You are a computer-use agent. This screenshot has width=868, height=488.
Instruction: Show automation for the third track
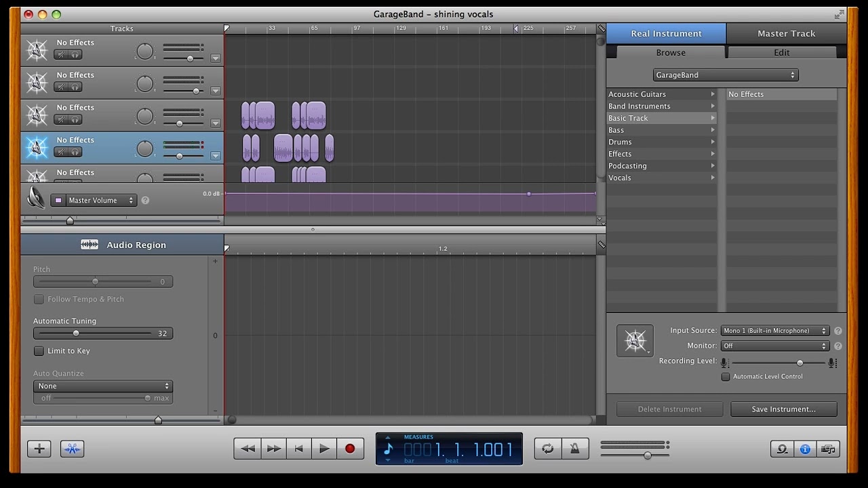pos(216,123)
